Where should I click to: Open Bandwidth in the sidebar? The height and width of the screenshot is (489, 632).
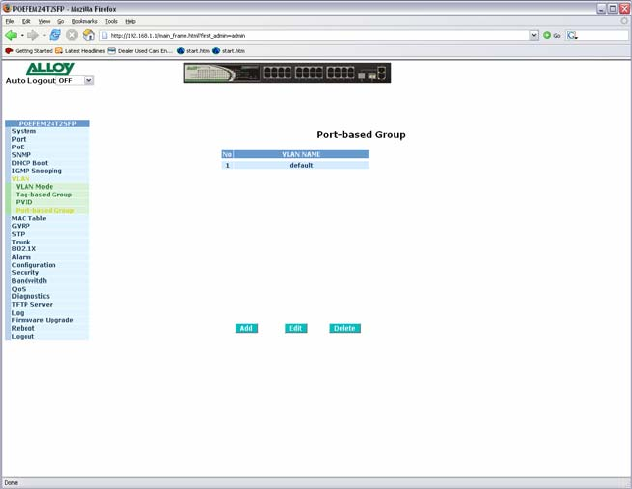pyautogui.click(x=29, y=281)
